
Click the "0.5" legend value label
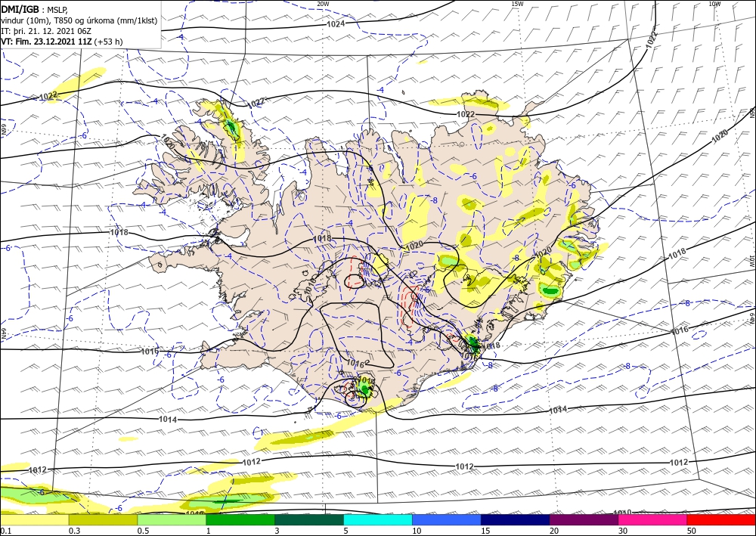click(x=143, y=531)
